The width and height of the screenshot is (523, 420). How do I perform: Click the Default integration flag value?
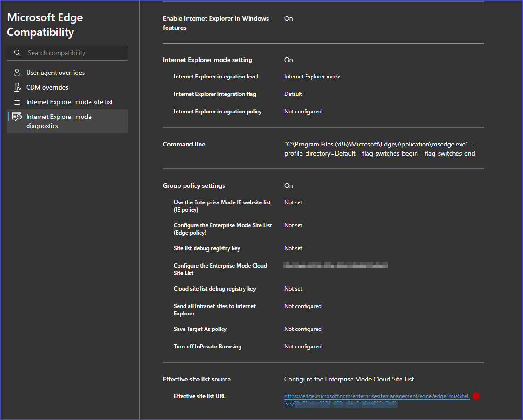click(293, 94)
